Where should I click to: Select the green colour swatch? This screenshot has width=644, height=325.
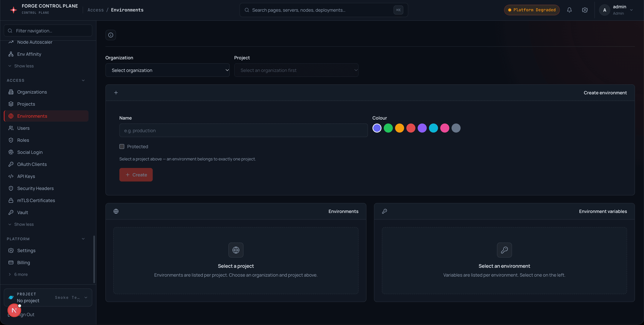(x=388, y=128)
